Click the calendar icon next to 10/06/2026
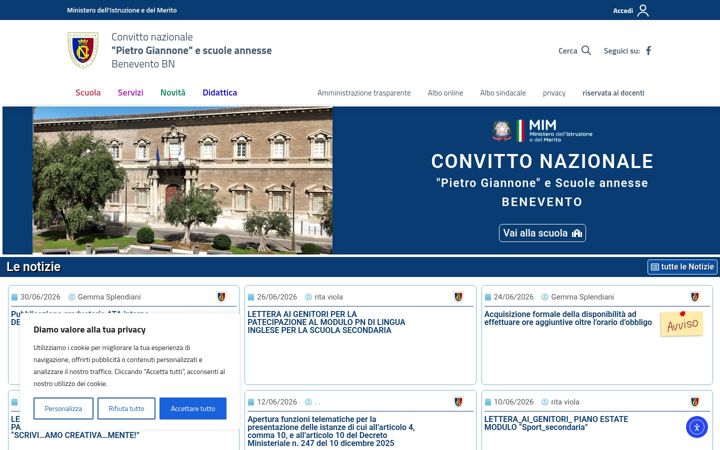Image resolution: width=720 pixels, height=450 pixels. (x=488, y=402)
